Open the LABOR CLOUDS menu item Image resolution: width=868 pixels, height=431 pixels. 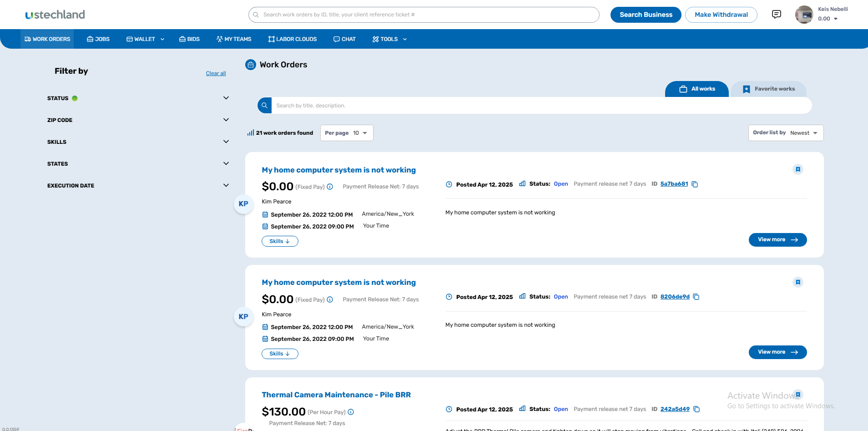pyautogui.click(x=293, y=39)
